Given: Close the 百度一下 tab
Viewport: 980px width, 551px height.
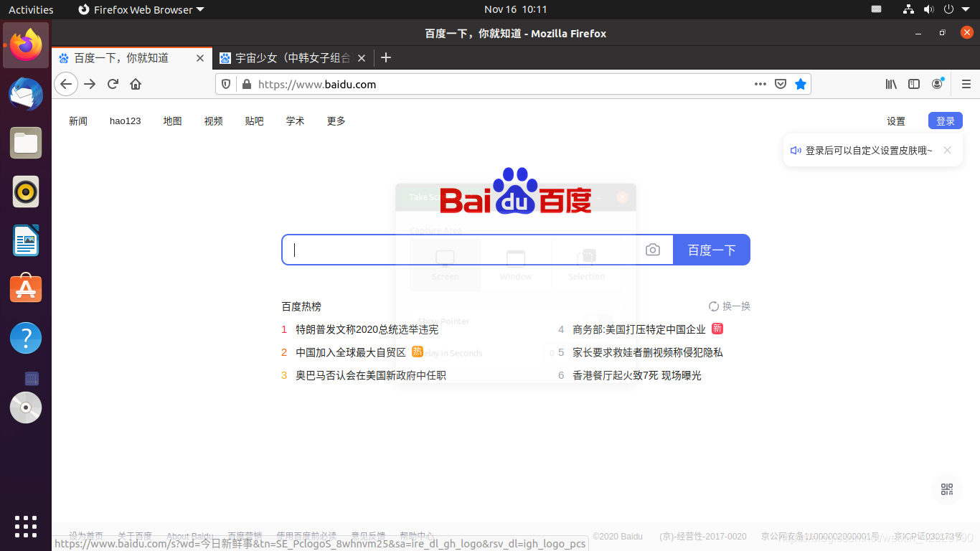Looking at the screenshot, I should tap(200, 58).
